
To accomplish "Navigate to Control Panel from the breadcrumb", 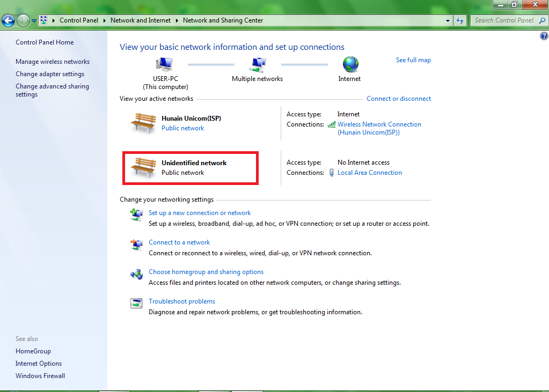I will click(x=79, y=20).
